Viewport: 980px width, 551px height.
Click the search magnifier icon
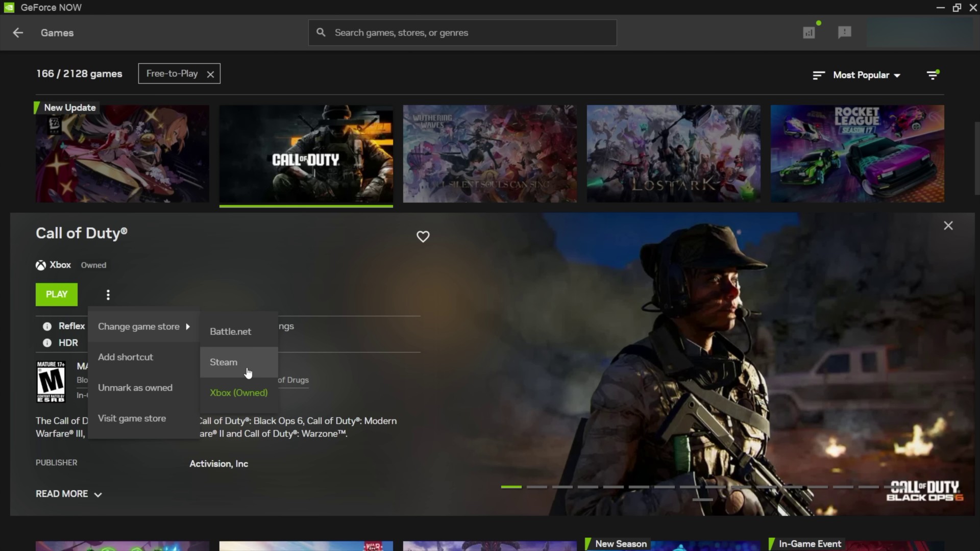coord(321,32)
